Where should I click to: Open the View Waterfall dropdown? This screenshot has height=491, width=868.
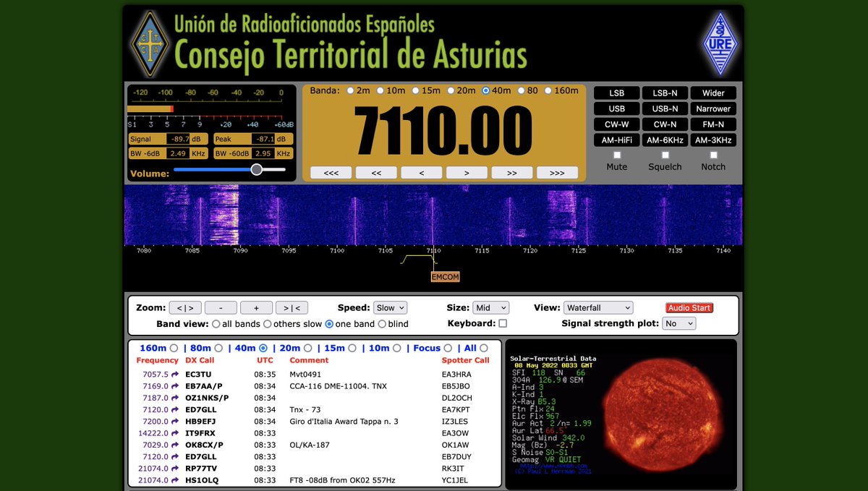[599, 307]
